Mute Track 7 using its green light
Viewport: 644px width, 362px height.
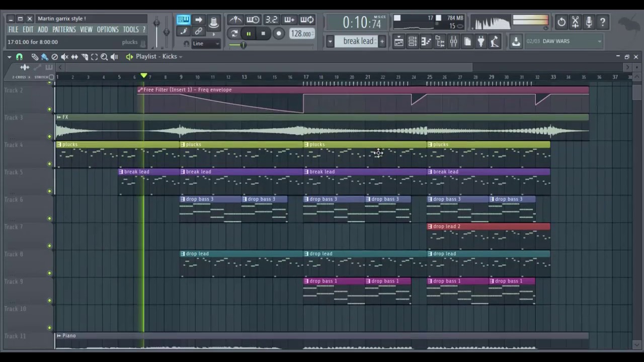click(49, 246)
